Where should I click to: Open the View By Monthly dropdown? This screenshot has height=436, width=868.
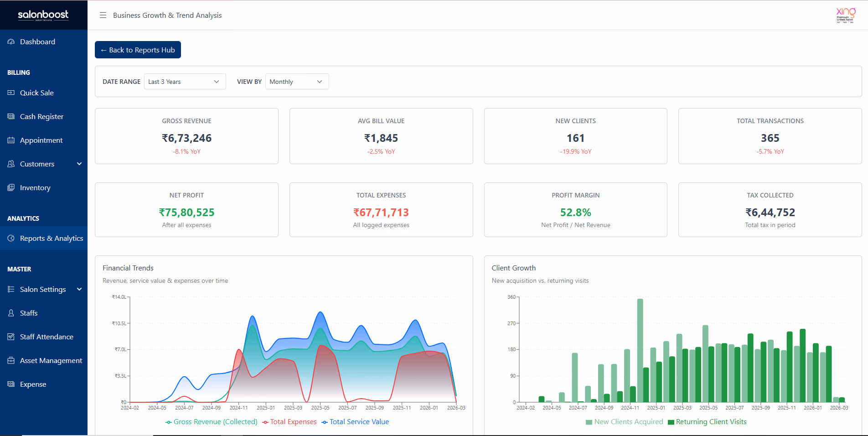tap(297, 82)
